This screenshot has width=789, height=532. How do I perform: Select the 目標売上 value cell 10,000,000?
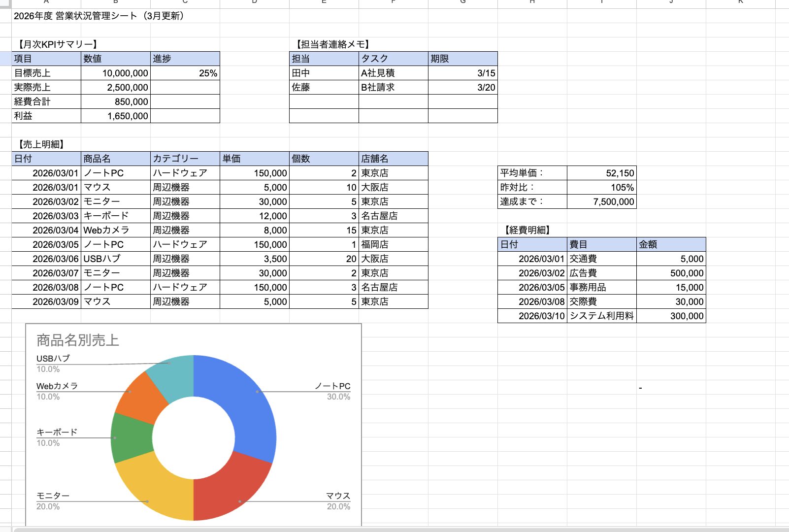116,73
